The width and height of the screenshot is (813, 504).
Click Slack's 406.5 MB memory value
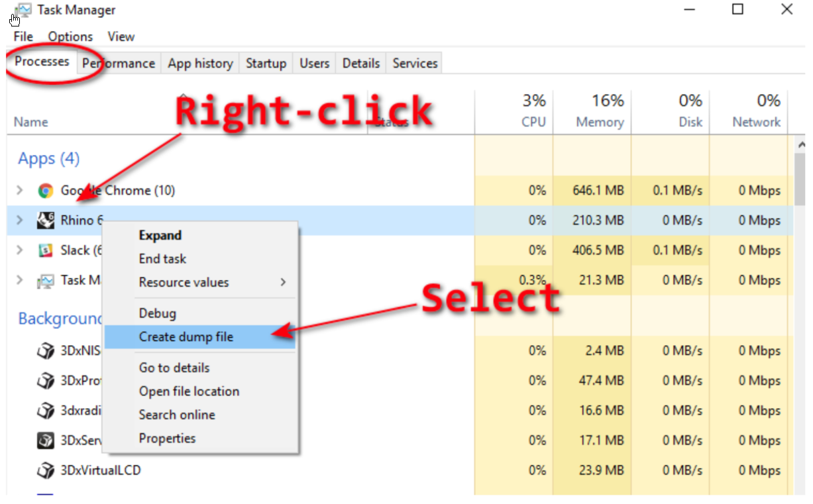click(598, 250)
